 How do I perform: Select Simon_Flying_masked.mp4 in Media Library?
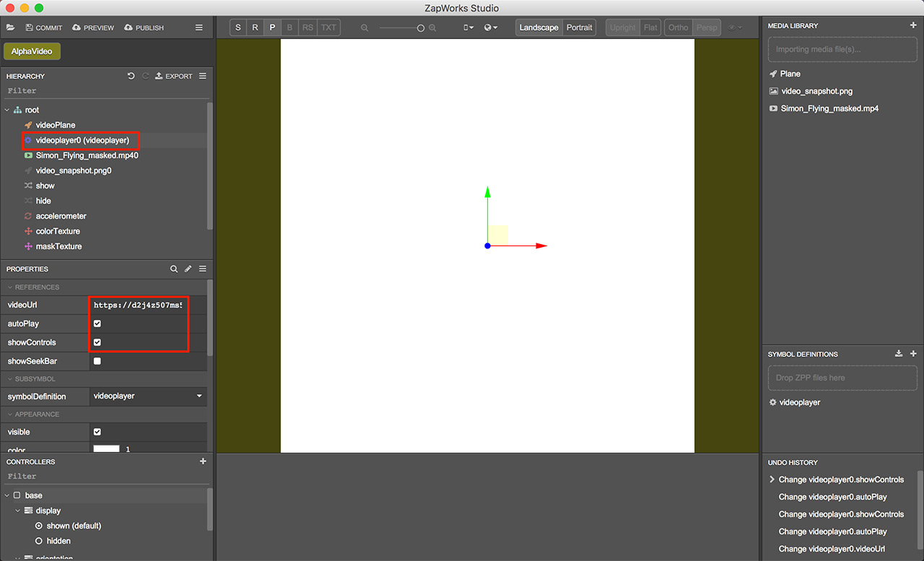pos(829,108)
